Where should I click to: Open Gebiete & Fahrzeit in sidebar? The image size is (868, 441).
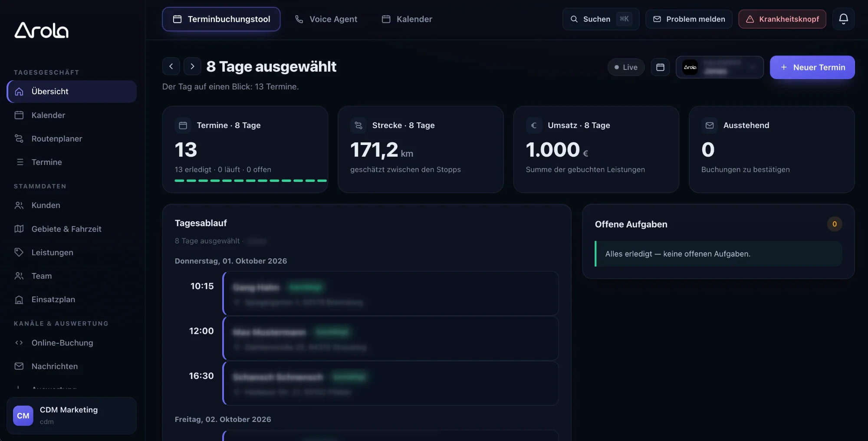[x=72, y=229]
